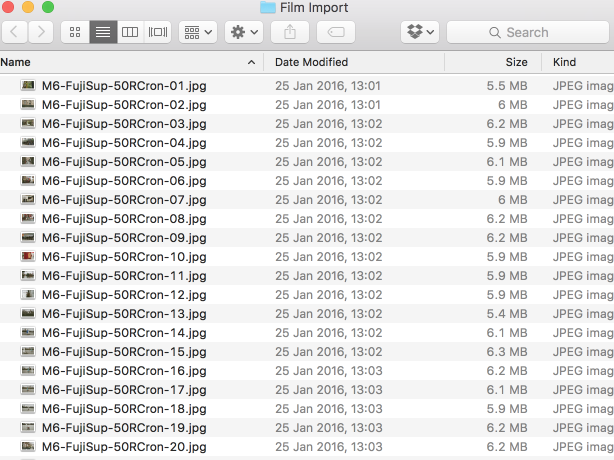
Task: Click the Search field
Action: coord(527,32)
